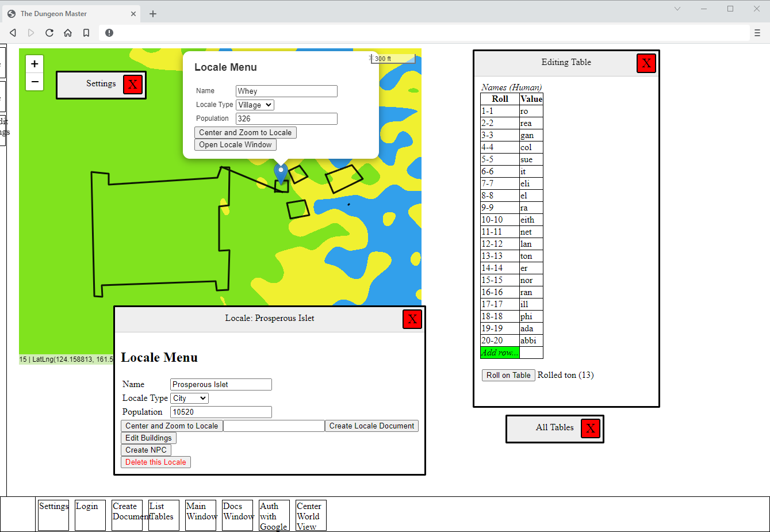Click the Population field showing 10520
The width and height of the screenshot is (770, 532).
[x=221, y=412]
